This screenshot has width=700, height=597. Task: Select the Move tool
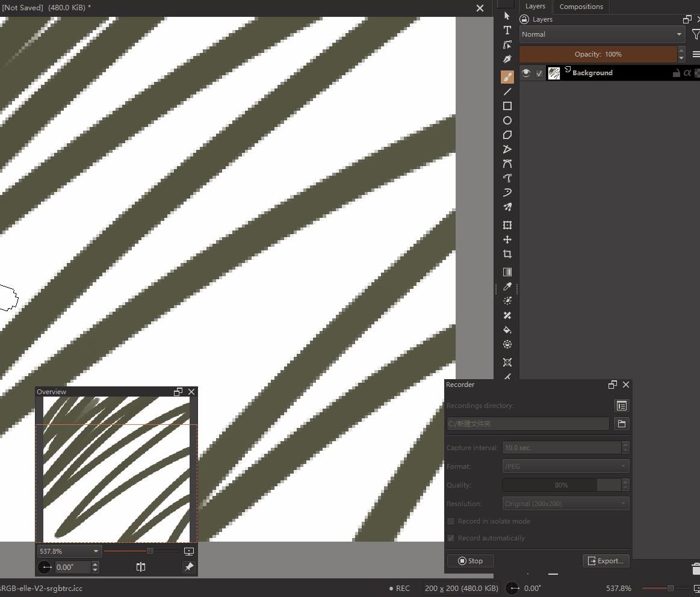(x=507, y=240)
